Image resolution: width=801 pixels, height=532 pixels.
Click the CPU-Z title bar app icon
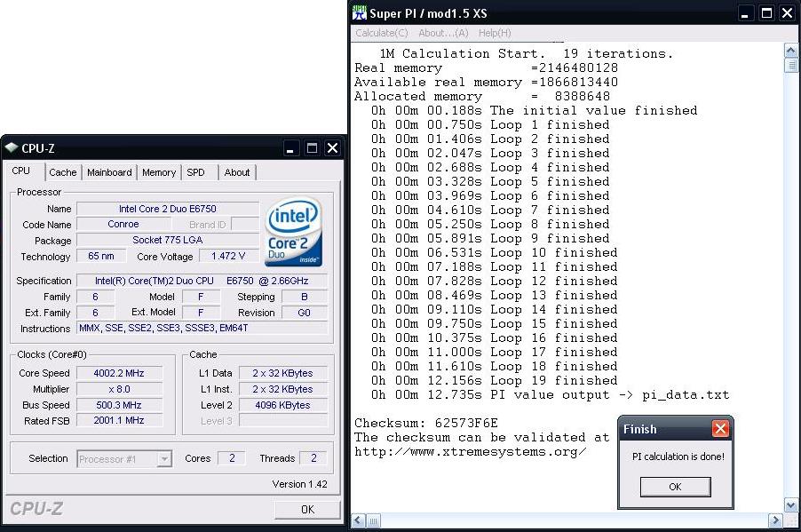(x=12, y=148)
